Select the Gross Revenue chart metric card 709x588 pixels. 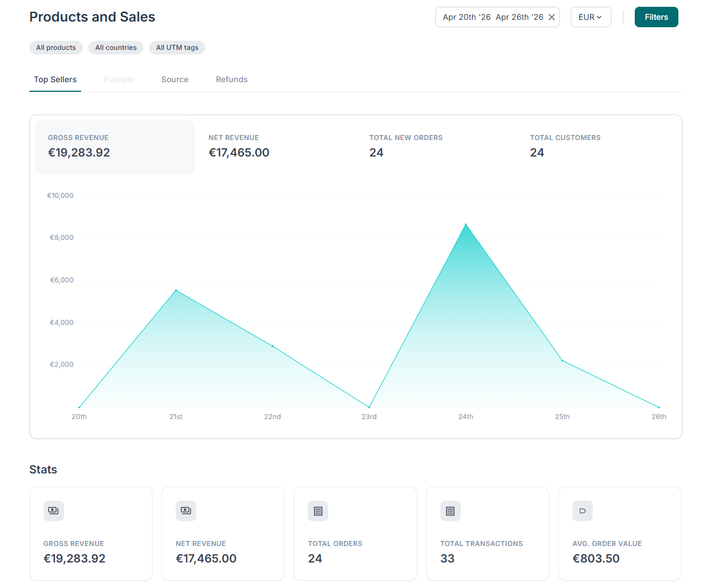click(114, 147)
